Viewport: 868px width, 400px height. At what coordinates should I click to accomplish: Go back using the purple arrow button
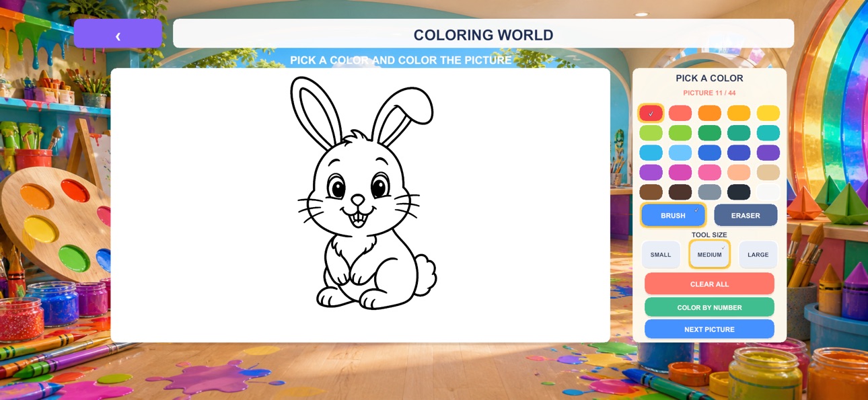[118, 34]
